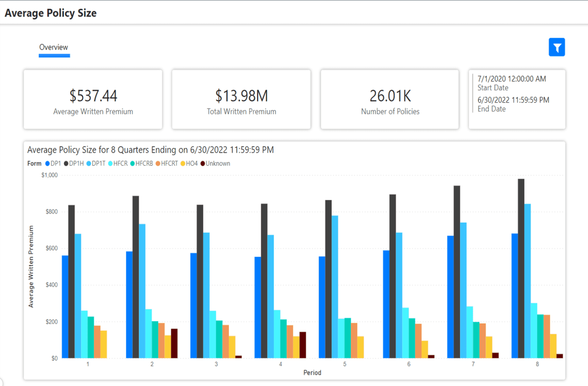Select the DP1T bar in period 5
Screen dimensions: 588x386
coord(335,287)
